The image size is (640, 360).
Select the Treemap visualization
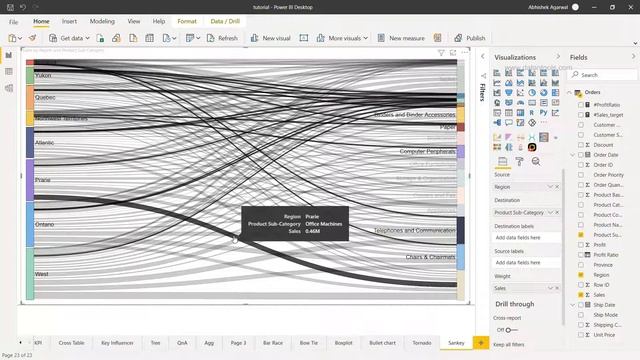(x=555, y=93)
